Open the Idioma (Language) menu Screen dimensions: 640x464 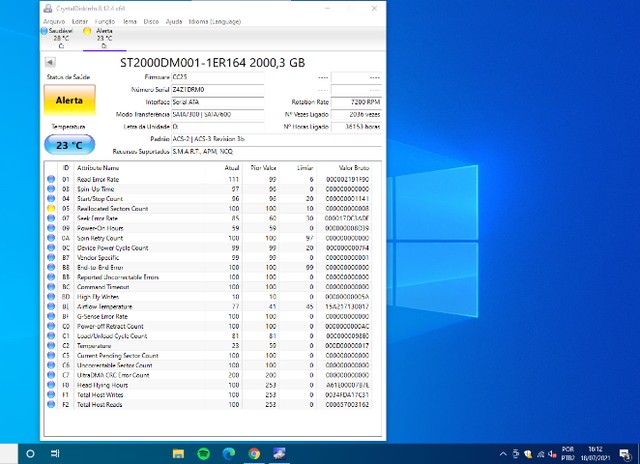click(x=215, y=21)
